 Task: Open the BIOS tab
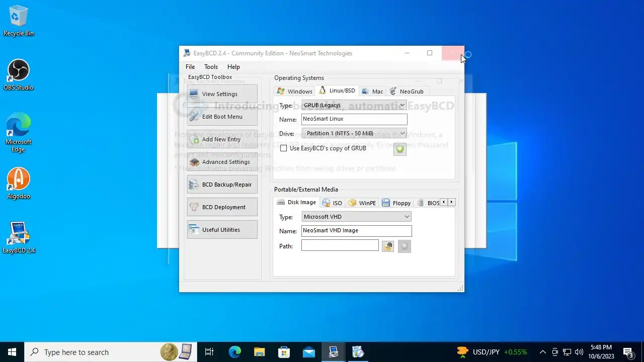[428, 203]
